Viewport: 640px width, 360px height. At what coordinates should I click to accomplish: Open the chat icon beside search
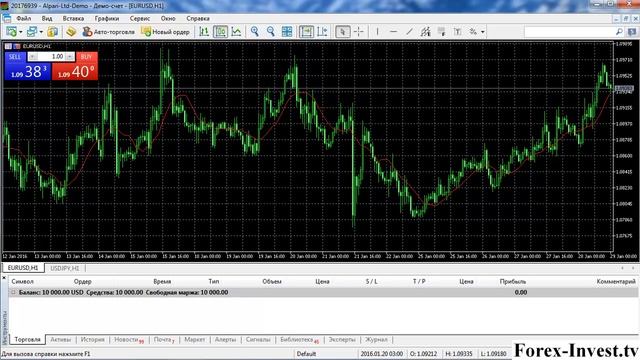[632, 31]
